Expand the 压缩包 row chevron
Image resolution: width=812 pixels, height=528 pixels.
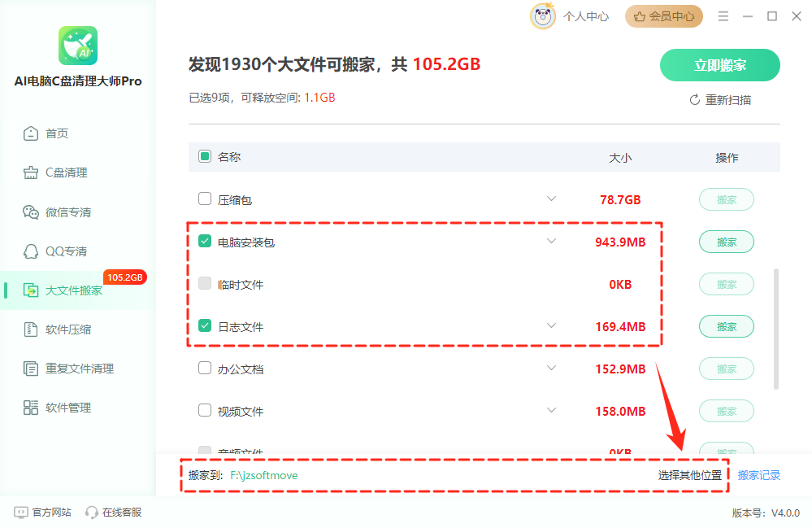click(x=552, y=199)
